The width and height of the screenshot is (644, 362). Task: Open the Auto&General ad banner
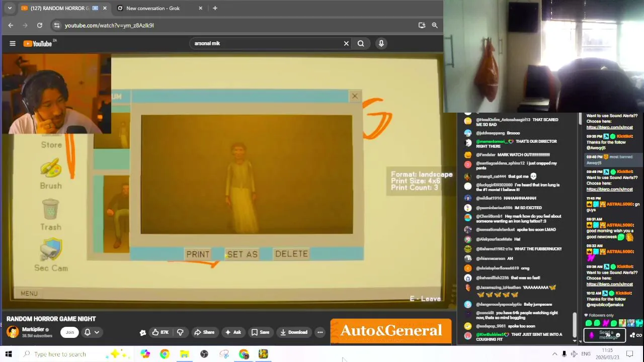(x=391, y=331)
